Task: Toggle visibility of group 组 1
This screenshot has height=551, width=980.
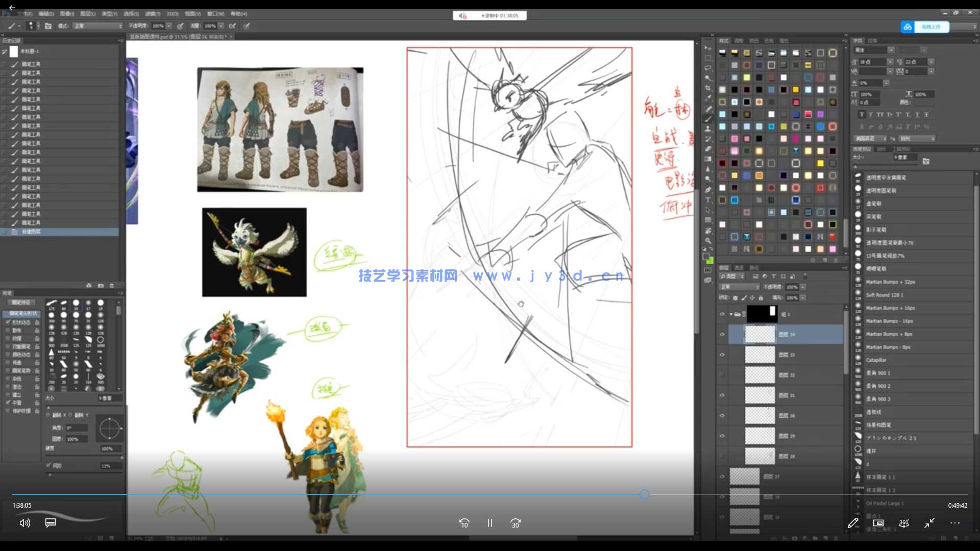Action: point(722,314)
